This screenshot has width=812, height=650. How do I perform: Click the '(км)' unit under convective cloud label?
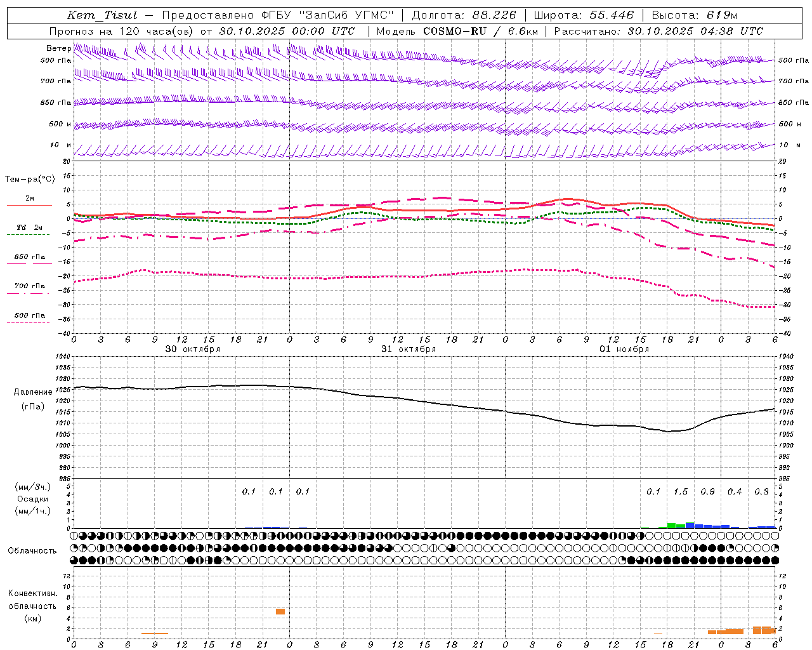tap(32, 618)
